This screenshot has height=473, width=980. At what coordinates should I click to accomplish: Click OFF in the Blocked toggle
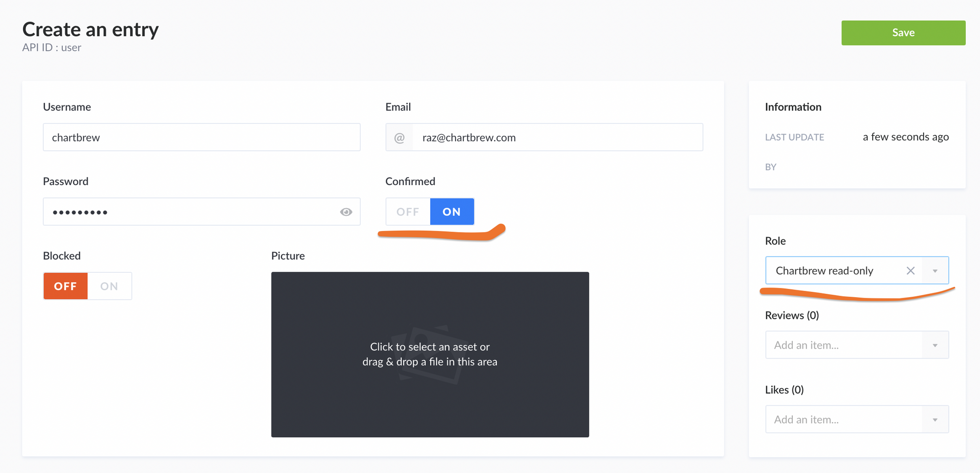65,286
